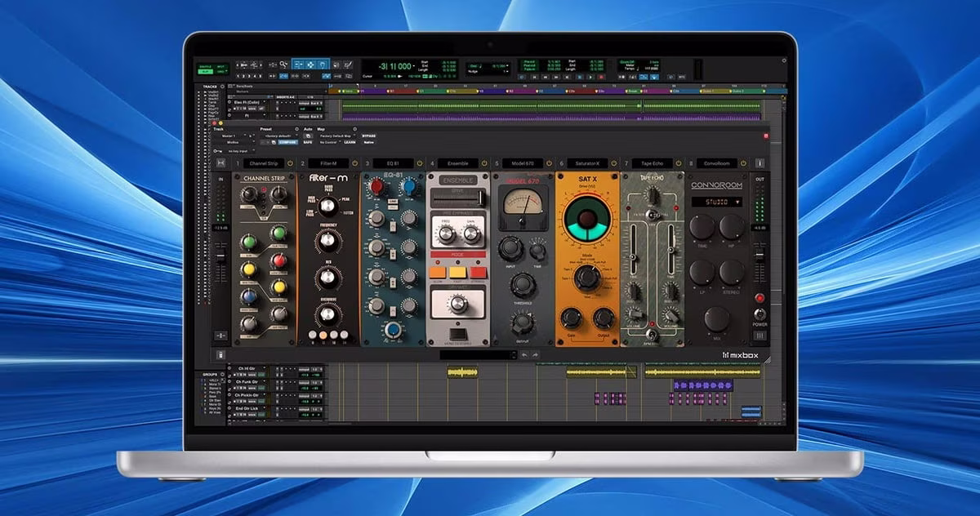Click the Drive knob on SAT-X
Screen dimensions: 980x516
point(586,220)
